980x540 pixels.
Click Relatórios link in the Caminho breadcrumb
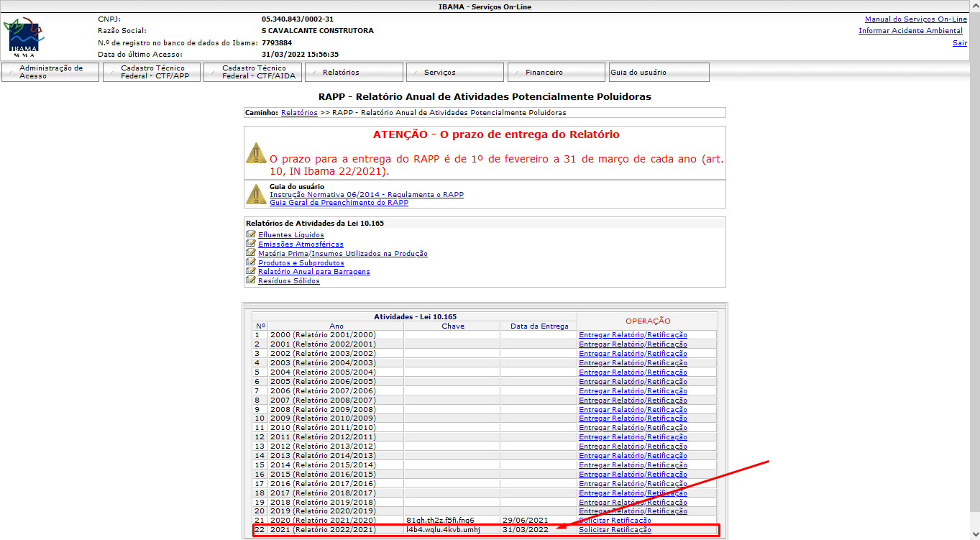click(298, 113)
